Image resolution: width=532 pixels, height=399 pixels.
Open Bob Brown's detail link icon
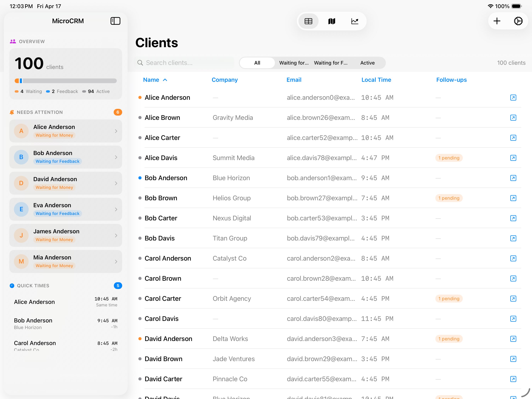click(513, 198)
